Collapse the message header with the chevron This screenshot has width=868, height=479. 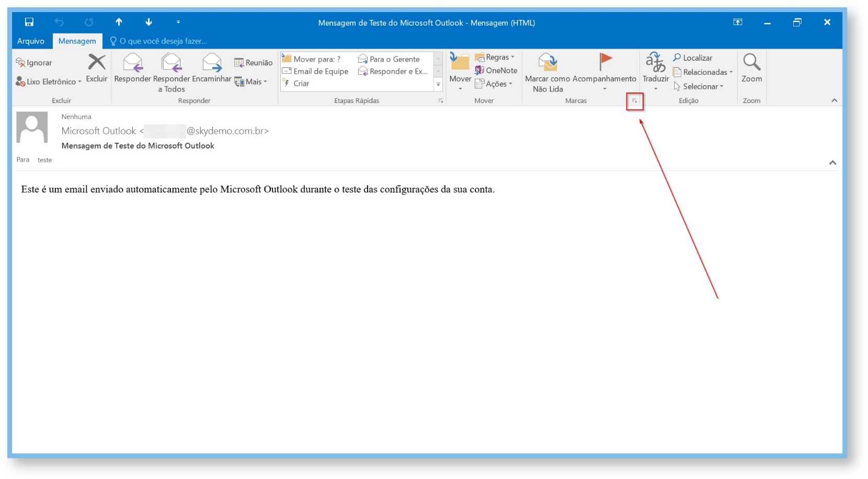click(832, 163)
